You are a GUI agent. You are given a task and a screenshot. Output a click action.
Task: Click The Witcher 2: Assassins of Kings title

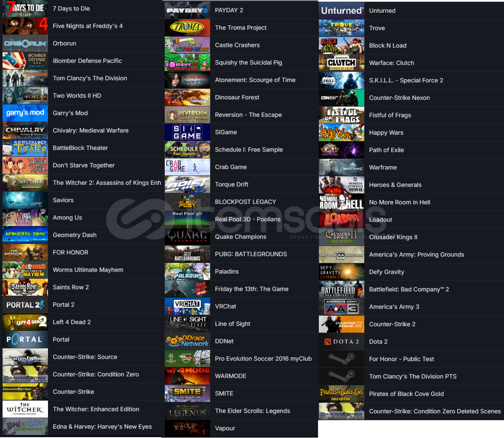click(x=107, y=183)
